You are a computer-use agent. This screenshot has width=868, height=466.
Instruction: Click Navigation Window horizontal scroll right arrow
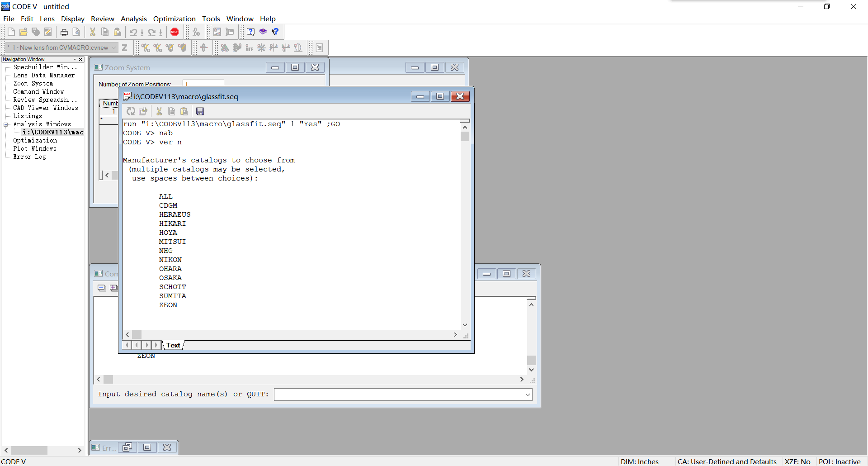[x=80, y=450]
